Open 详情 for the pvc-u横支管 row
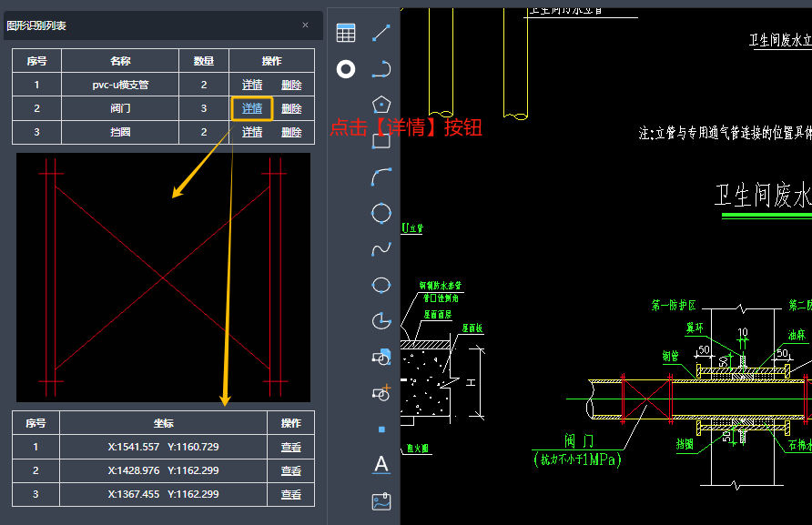812x525 pixels. 252,85
